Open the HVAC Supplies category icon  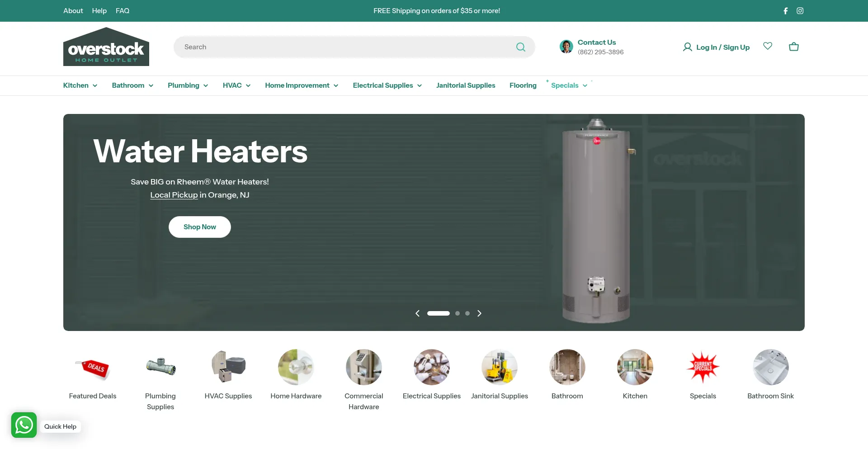(228, 367)
